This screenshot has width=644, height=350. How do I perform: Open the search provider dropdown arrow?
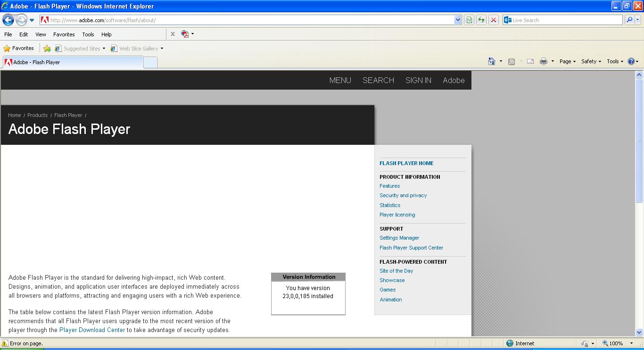tap(638, 20)
